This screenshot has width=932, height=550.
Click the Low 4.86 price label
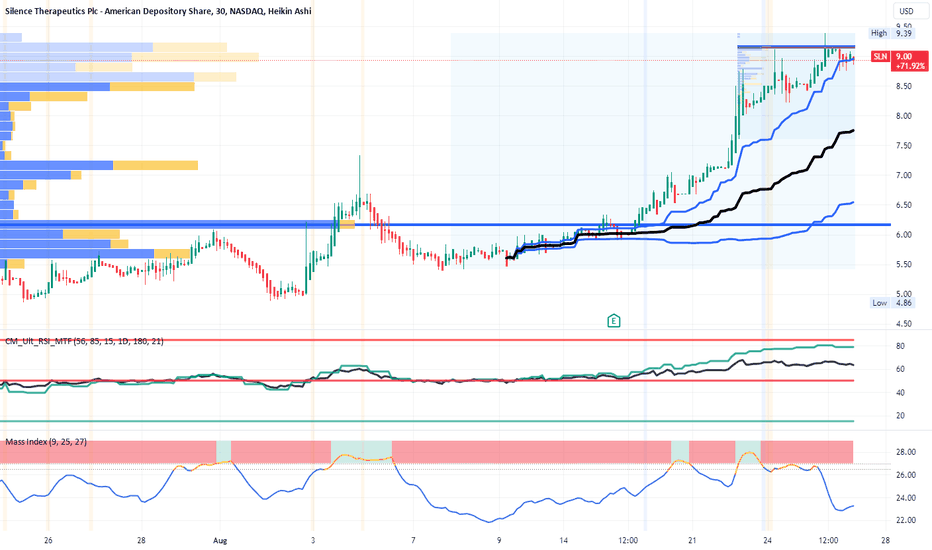tap(892, 303)
